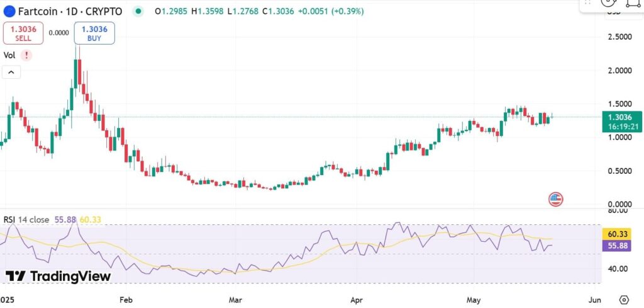Click the green market status dot
This screenshot has height=308, width=644.
tap(138, 11)
